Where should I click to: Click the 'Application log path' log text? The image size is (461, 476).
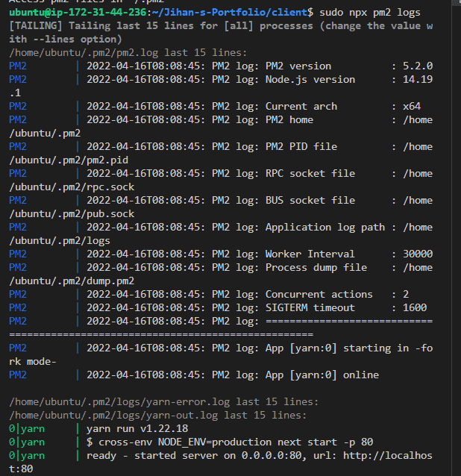pos(325,227)
